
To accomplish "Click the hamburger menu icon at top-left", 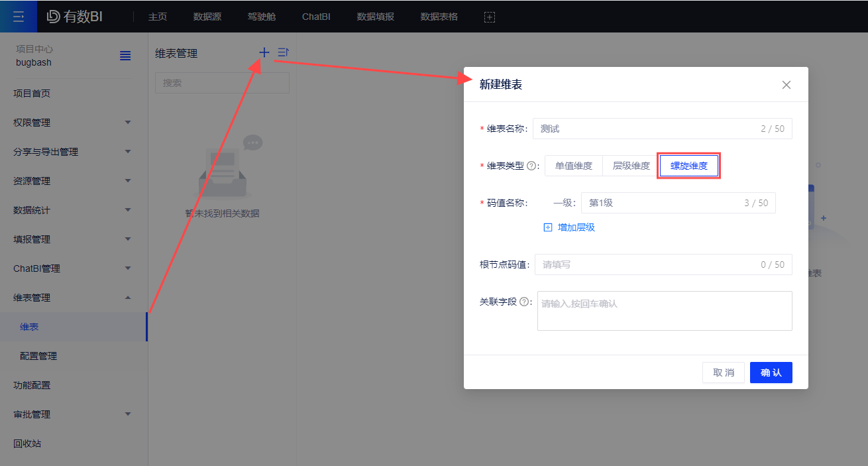I will 19,17.
